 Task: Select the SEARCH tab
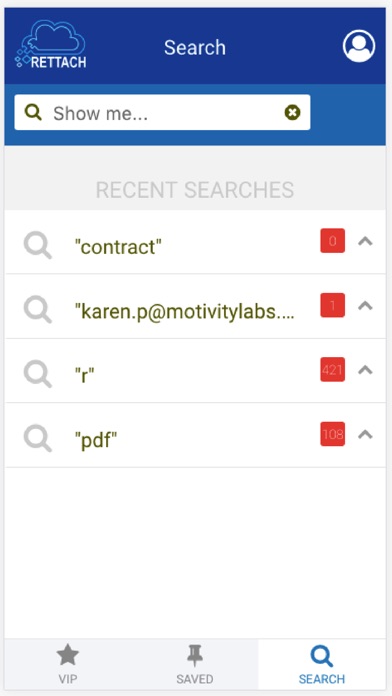(x=322, y=664)
